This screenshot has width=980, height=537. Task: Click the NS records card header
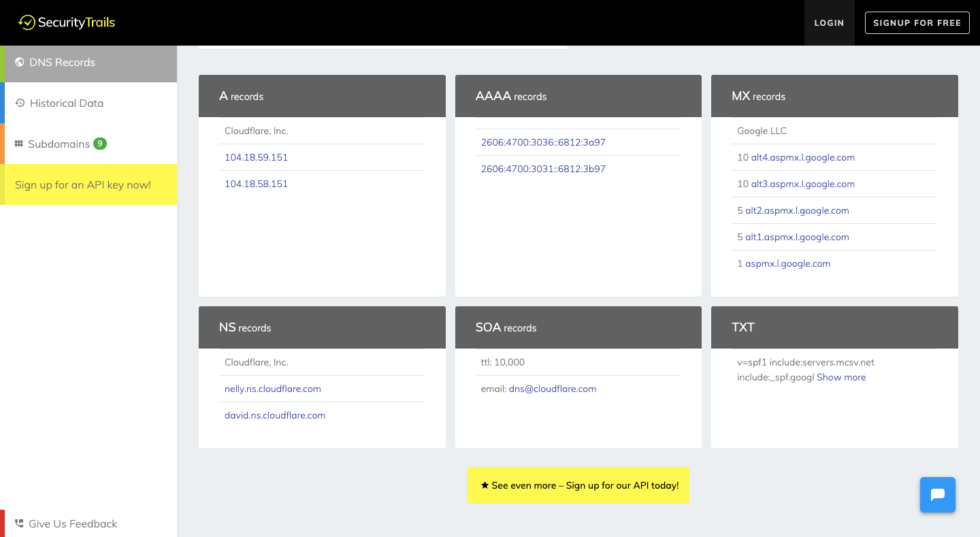pyautogui.click(x=322, y=327)
